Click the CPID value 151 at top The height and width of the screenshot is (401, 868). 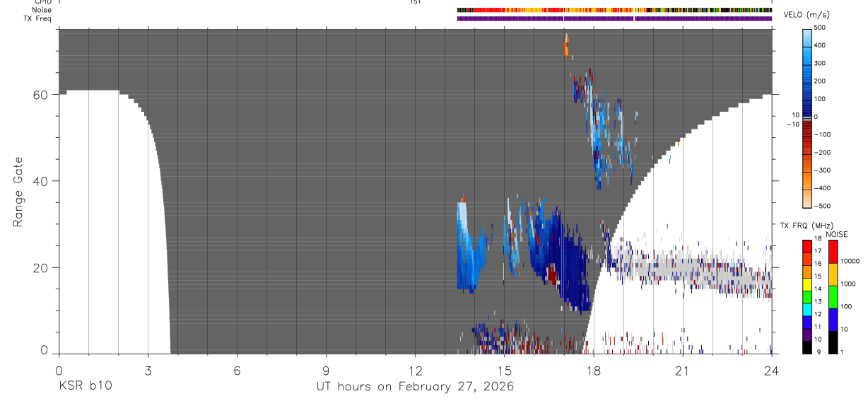coord(415,2)
